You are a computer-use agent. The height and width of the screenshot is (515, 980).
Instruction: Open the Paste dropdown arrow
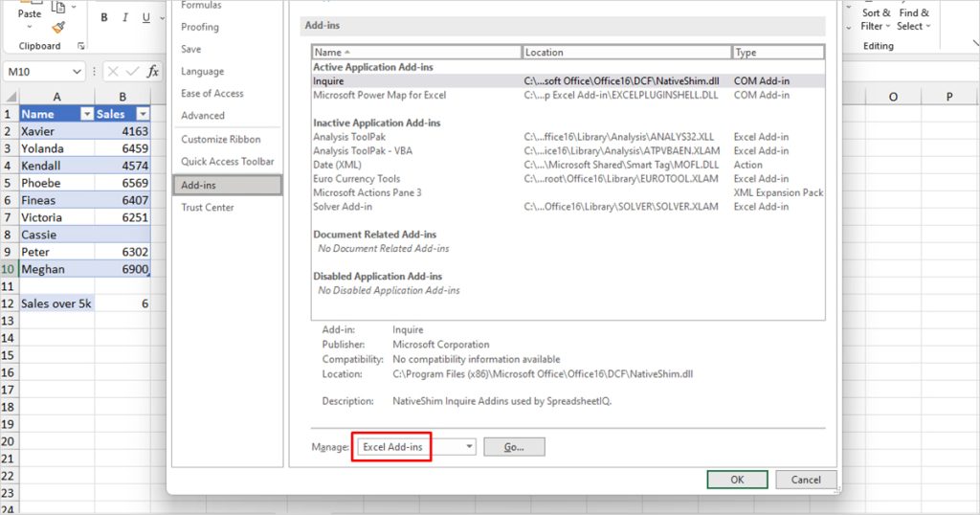(x=30, y=27)
